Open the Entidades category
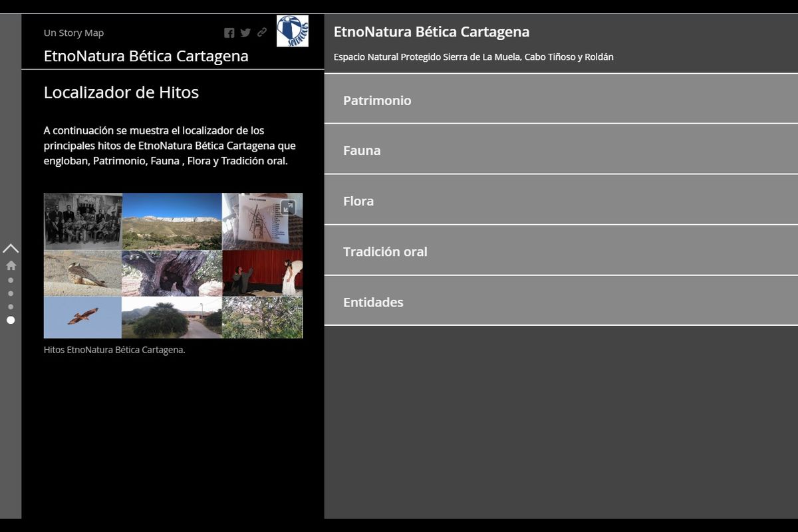The height and width of the screenshot is (532, 798). [x=561, y=302]
